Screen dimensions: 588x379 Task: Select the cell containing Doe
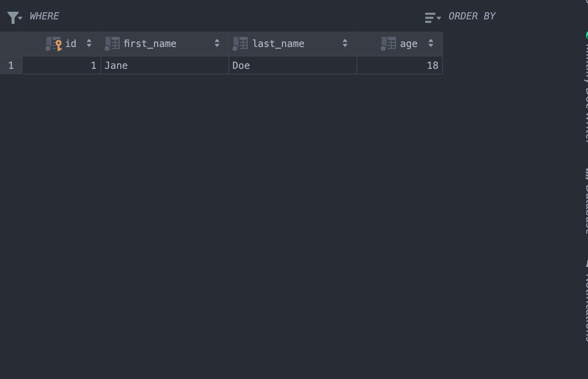pos(292,66)
